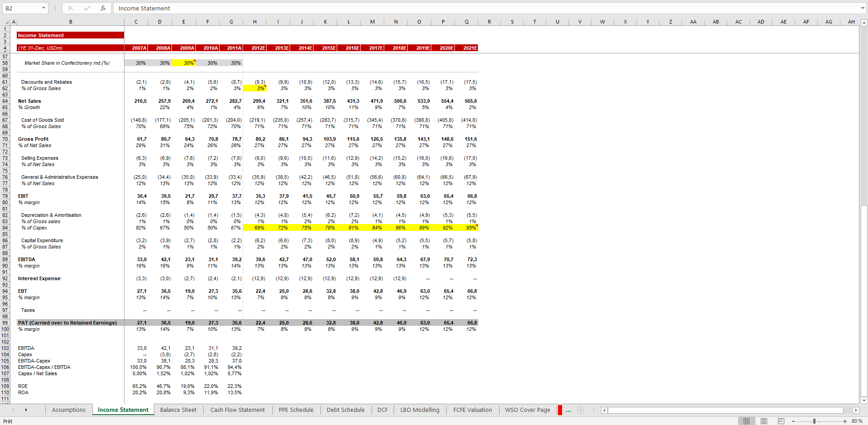
Task: Add a new worksheet with the plus icon
Action: [581, 410]
